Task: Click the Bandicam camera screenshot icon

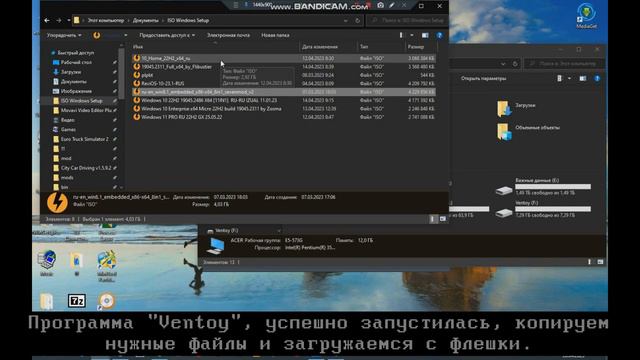Action: click(x=380, y=5)
